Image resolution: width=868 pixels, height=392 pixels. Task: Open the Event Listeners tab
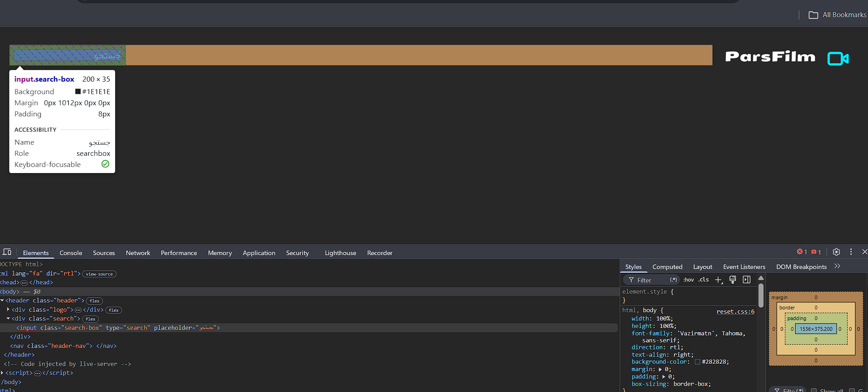744,267
